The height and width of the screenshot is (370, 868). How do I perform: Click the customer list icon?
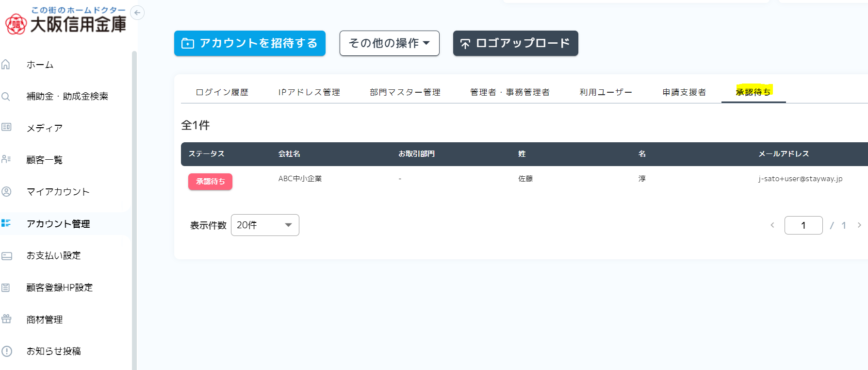pos(6,159)
